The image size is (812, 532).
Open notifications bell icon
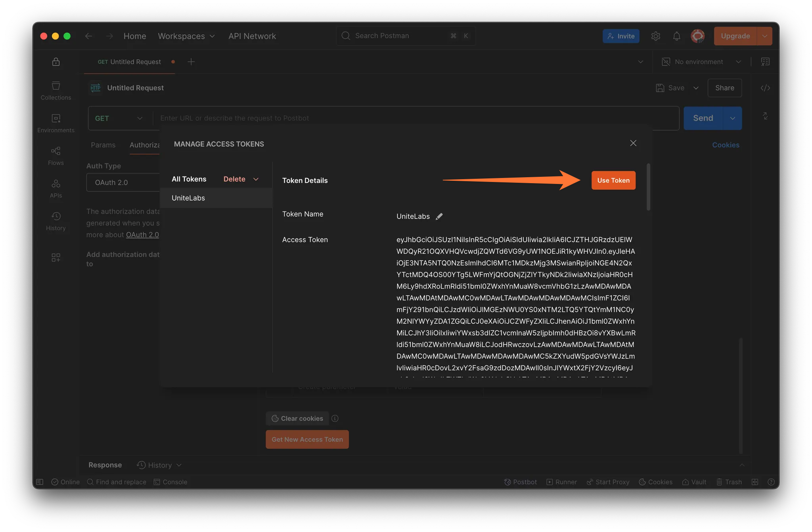[x=676, y=36]
